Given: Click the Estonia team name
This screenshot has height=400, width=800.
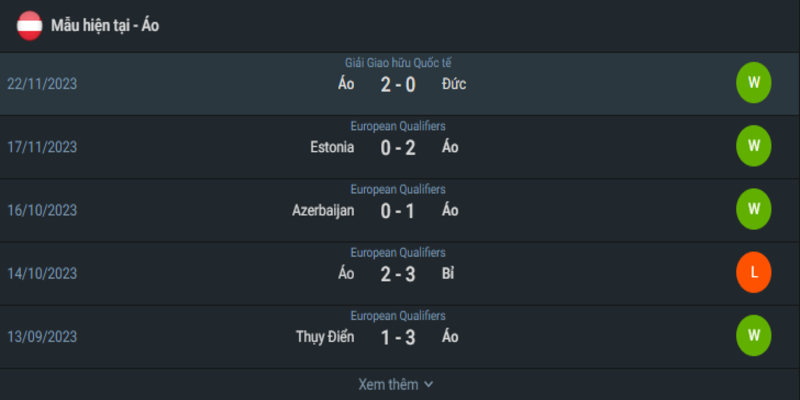Looking at the screenshot, I should 332,147.
